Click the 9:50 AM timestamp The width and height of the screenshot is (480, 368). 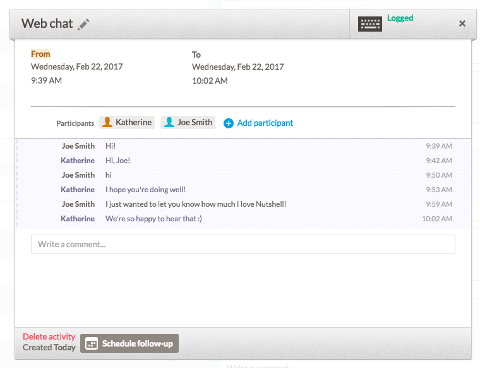coord(439,175)
